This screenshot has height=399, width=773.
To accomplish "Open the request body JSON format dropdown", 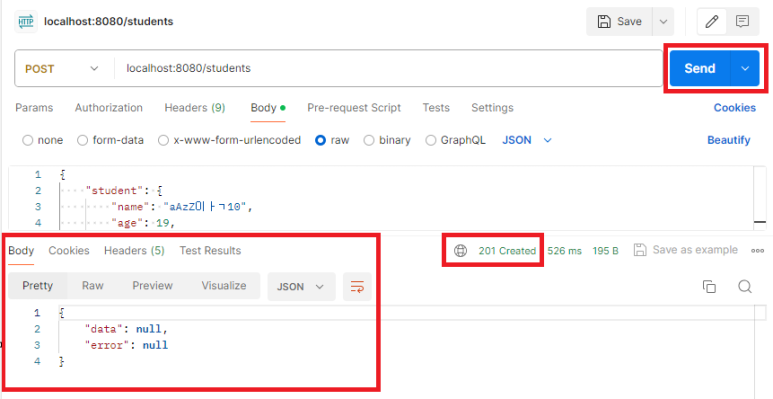I will coord(527,141).
